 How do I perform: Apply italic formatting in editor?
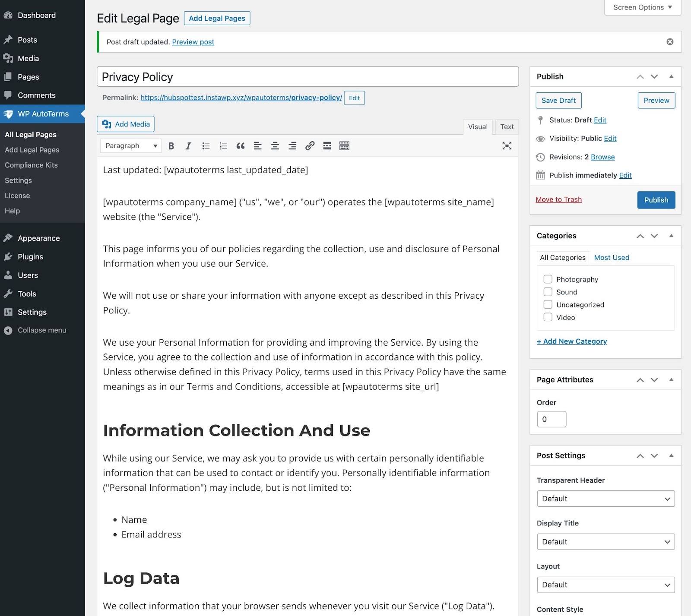coord(188,146)
